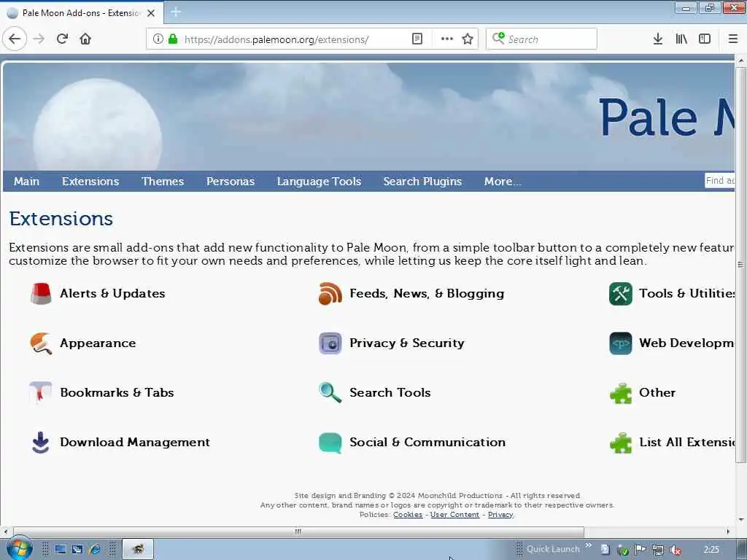Click the network tray icon
Image resolution: width=747 pixels, height=560 pixels.
click(658, 550)
